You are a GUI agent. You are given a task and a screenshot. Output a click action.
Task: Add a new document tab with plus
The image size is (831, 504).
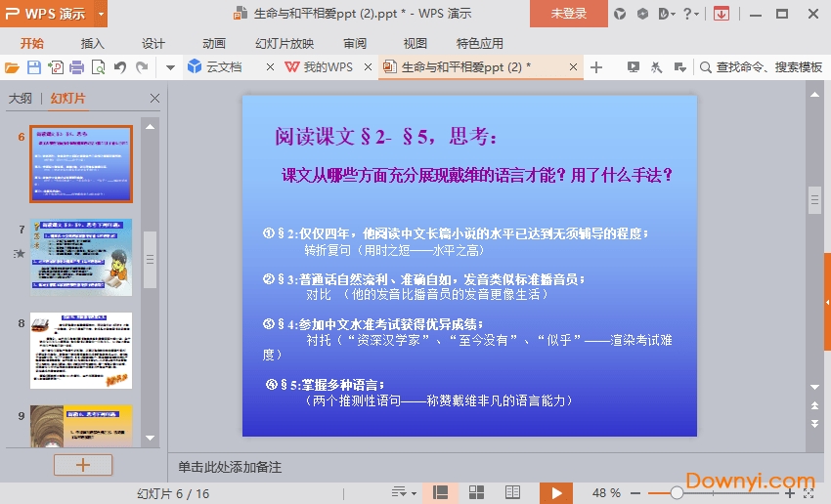[596, 67]
